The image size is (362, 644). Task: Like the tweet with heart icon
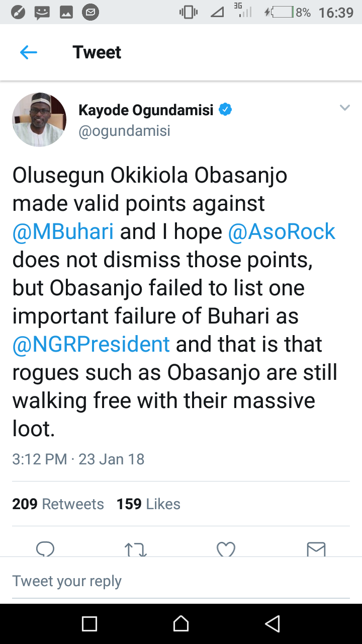coord(226,549)
